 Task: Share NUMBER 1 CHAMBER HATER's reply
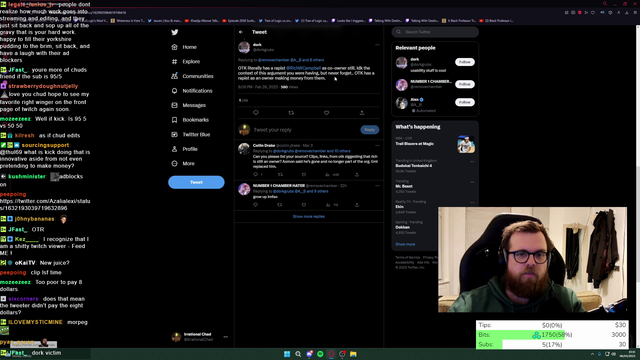[x=357, y=204]
